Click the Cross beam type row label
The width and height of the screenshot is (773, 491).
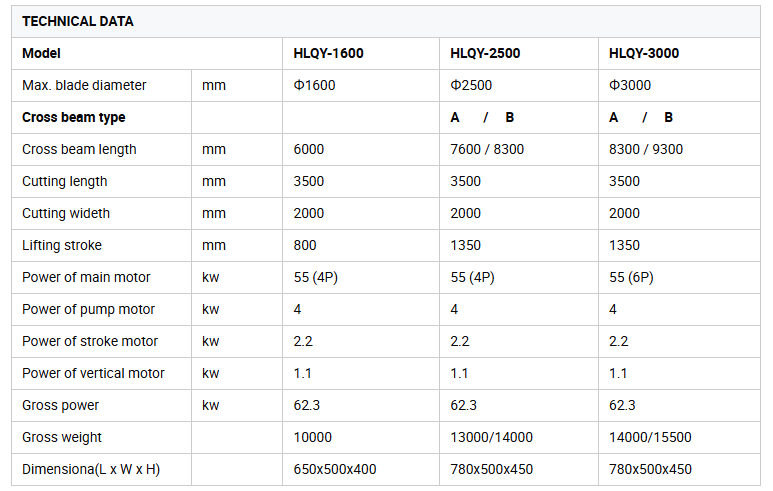[x=74, y=117]
